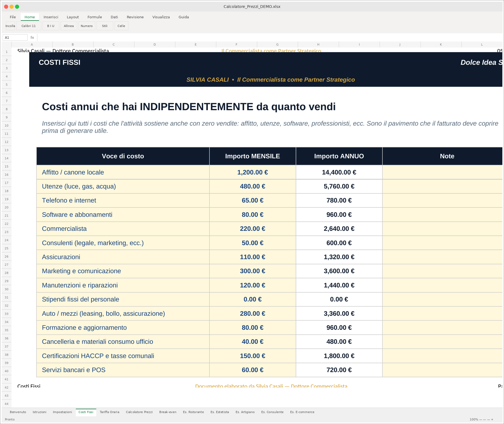This screenshot has width=504, height=424.
Task: Switch to the Es. Consulente sheet tab
Action: coord(272,412)
